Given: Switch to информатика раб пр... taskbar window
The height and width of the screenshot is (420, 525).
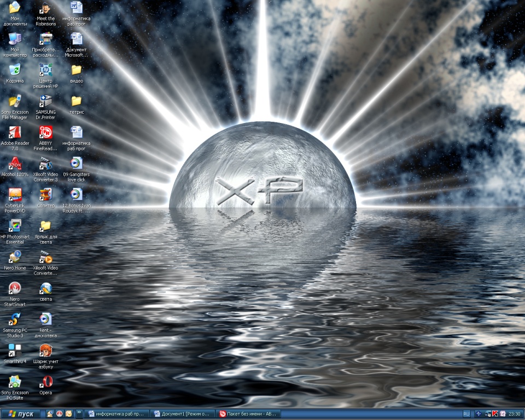Looking at the screenshot, I should point(117,415).
